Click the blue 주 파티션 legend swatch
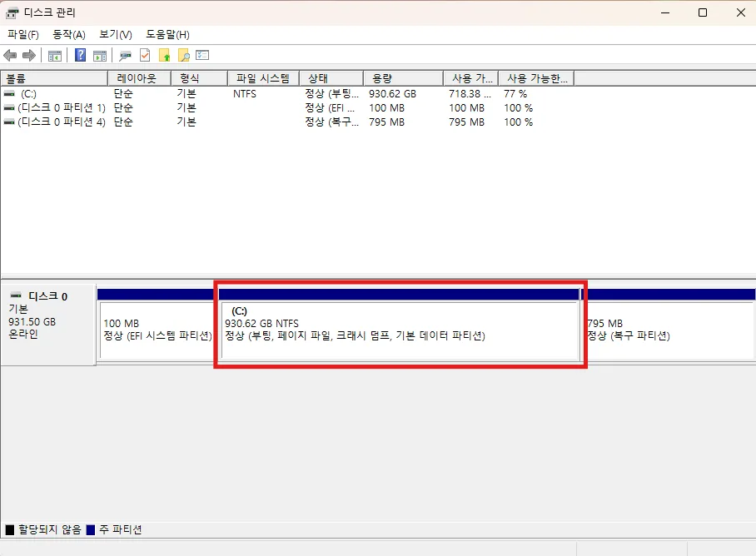This screenshot has height=556, width=756. tap(90, 530)
